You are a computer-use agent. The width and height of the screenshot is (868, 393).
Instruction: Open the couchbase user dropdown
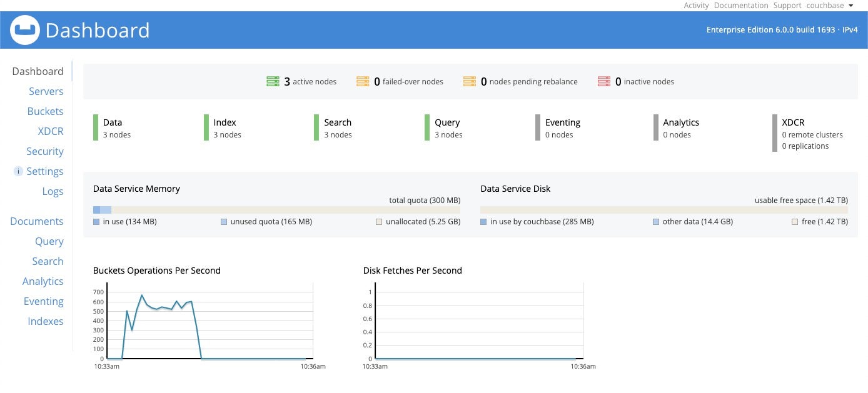coord(829,6)
